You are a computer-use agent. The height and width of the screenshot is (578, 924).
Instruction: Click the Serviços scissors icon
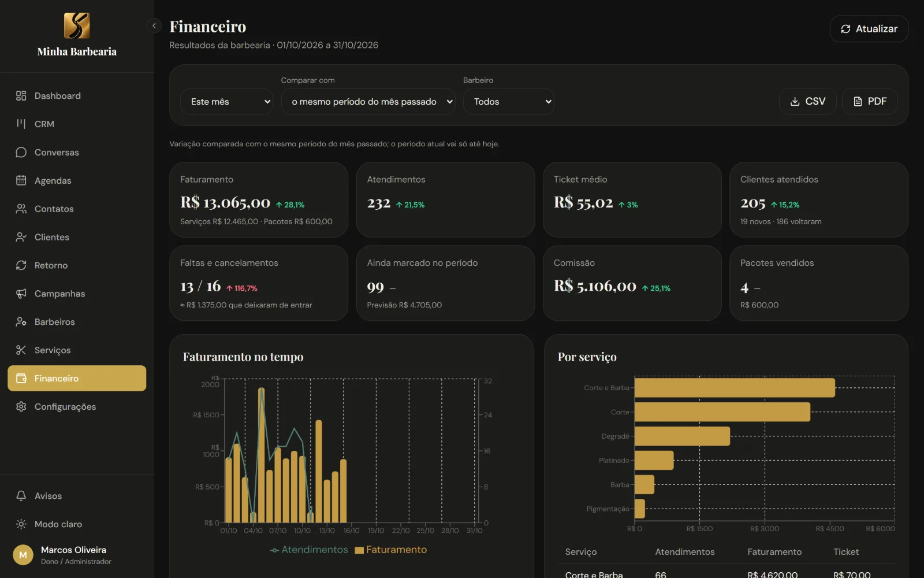tap(21, 350)
